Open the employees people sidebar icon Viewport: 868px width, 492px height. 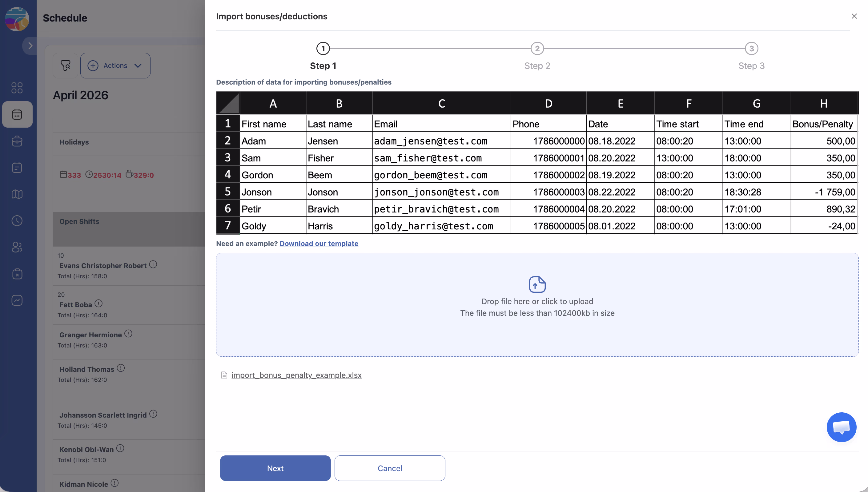(x=17, y=247)
